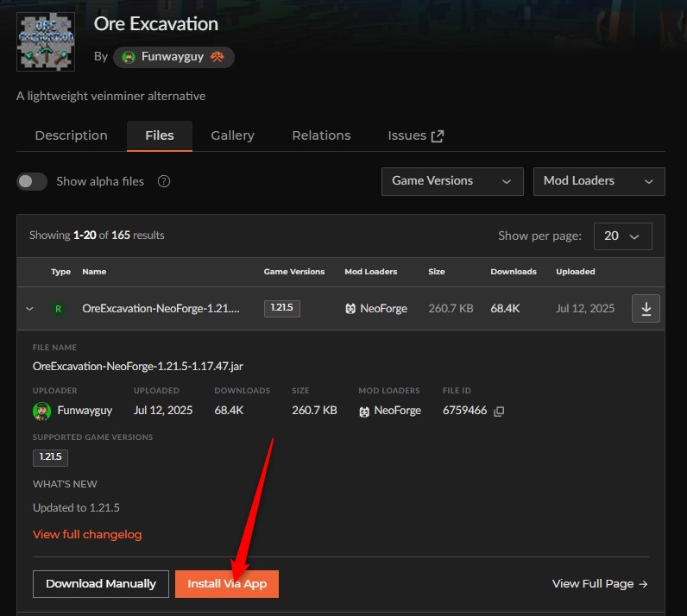Click the Ore Excavation mod logo thumbnail

pyautogui.click(x=46, y=41)
